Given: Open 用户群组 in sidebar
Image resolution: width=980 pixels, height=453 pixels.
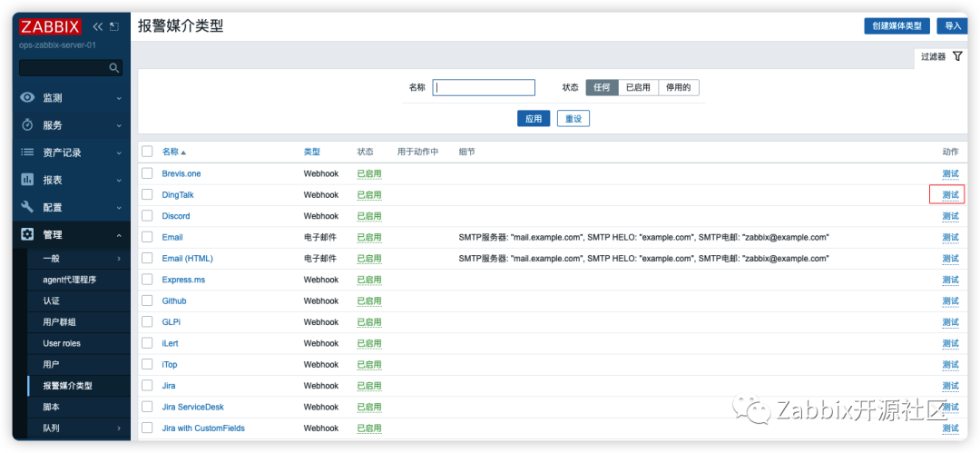Looking at the screenshot, I should [59, 322].
